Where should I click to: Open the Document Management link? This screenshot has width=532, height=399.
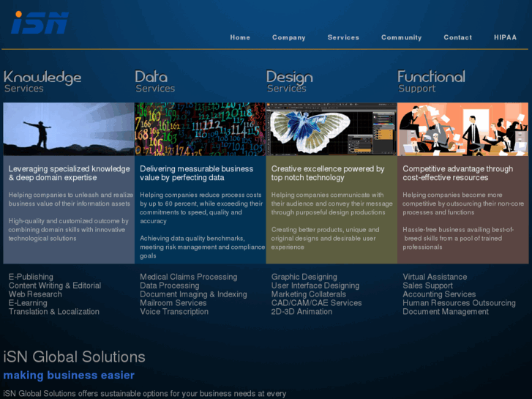click(446, 311)
